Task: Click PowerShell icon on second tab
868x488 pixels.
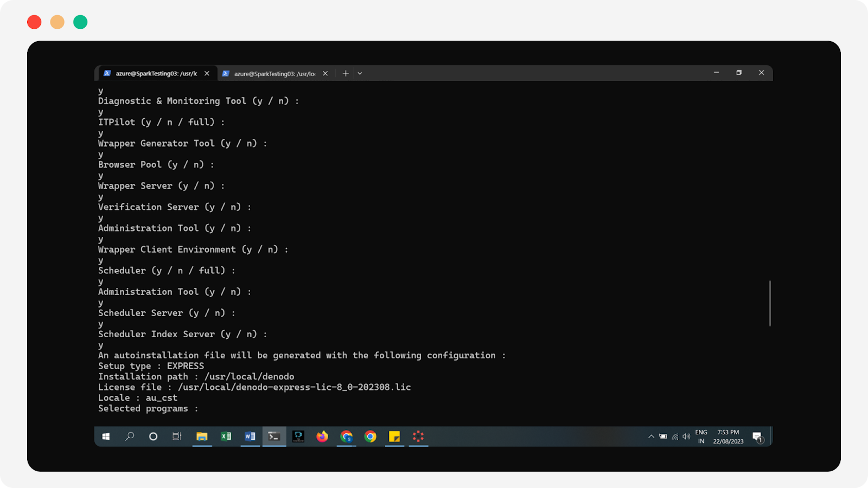Action: pos(226,73)
